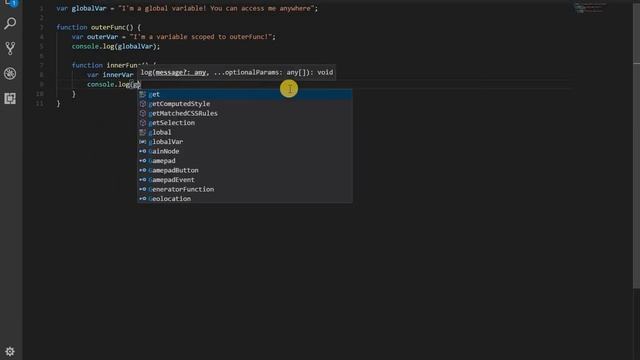Open the Source Control view
Image resolution: width=640 pixels, height=360 pixels.
point(10,48)
